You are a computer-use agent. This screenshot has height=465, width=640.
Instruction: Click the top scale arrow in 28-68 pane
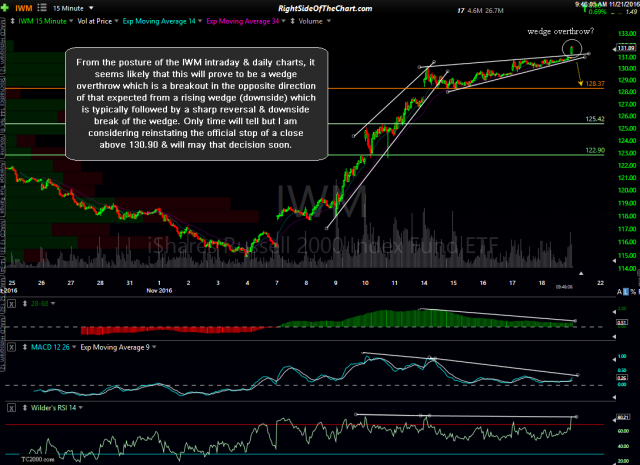[x=615, y=312]
